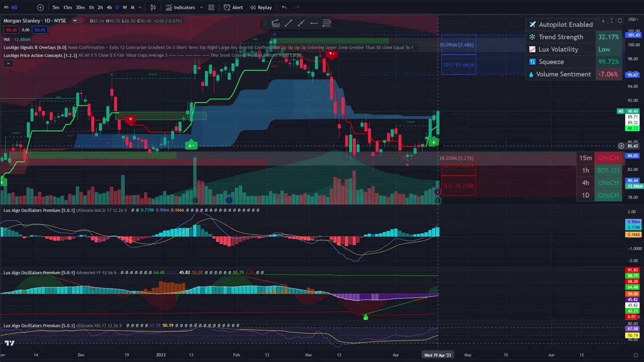Click the green MS 90.45 price label
Viewport: 644px width, 362px height.
(x=628, y=111)
